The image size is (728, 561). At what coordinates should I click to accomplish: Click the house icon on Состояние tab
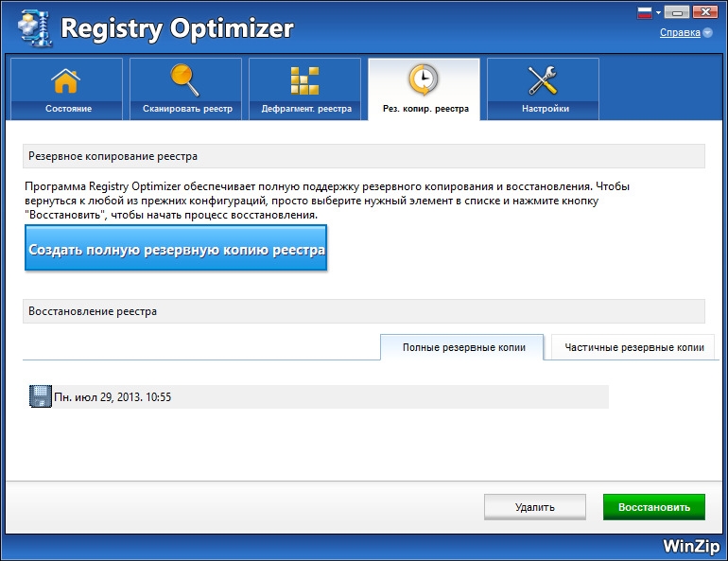pyautogui.click(x=65, y=81)
